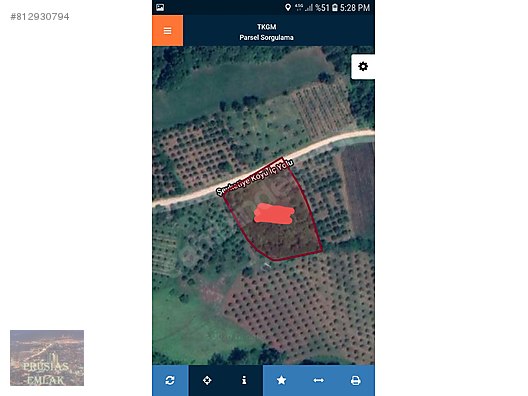Tap the locate crosshair icon
The image size is (528, 396).
tap(207, 381)
